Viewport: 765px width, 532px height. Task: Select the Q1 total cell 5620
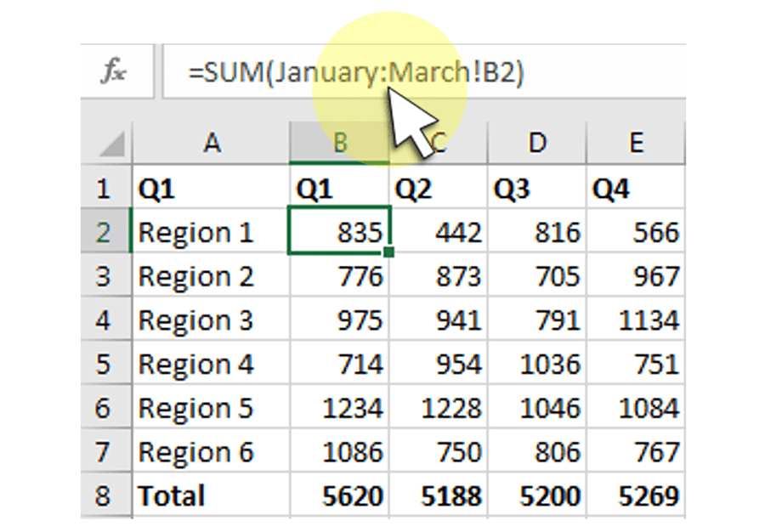point(340,496)
